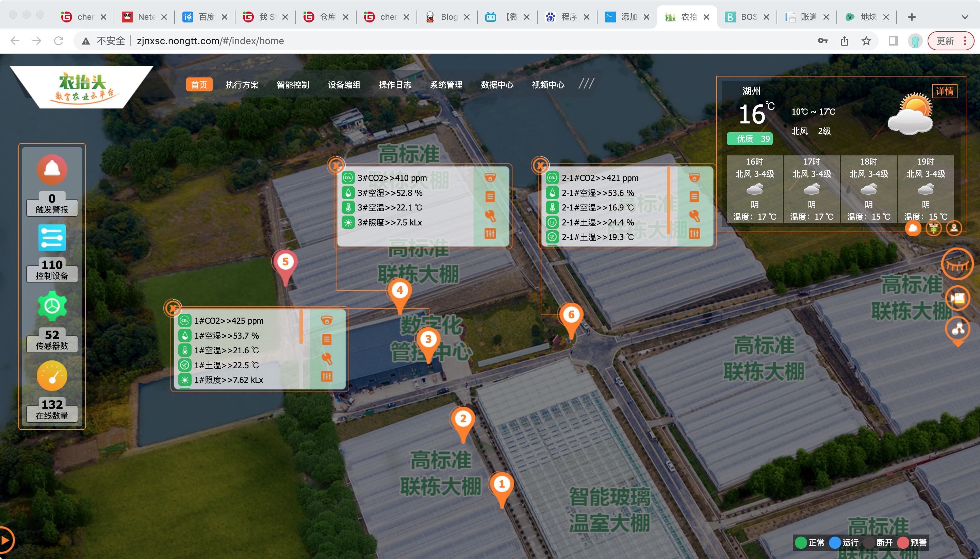Open the 智能控制 menu
Viewport: 980px width, 559px height.
coord(293,84)
